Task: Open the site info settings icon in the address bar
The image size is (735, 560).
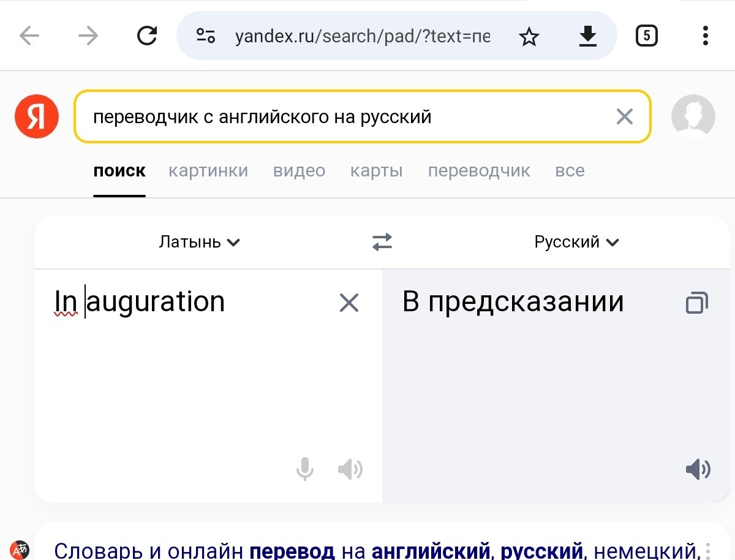Action: point(206,36)
